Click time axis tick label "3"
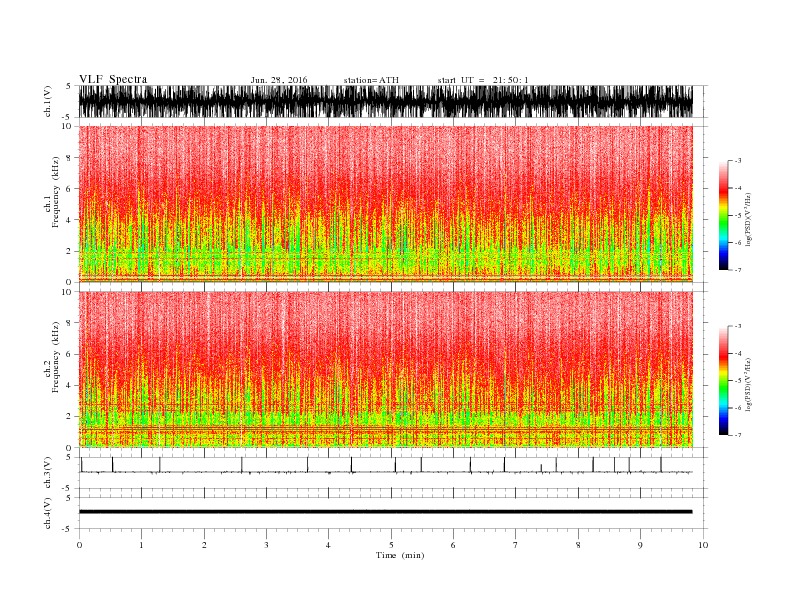 pos(266,545)
